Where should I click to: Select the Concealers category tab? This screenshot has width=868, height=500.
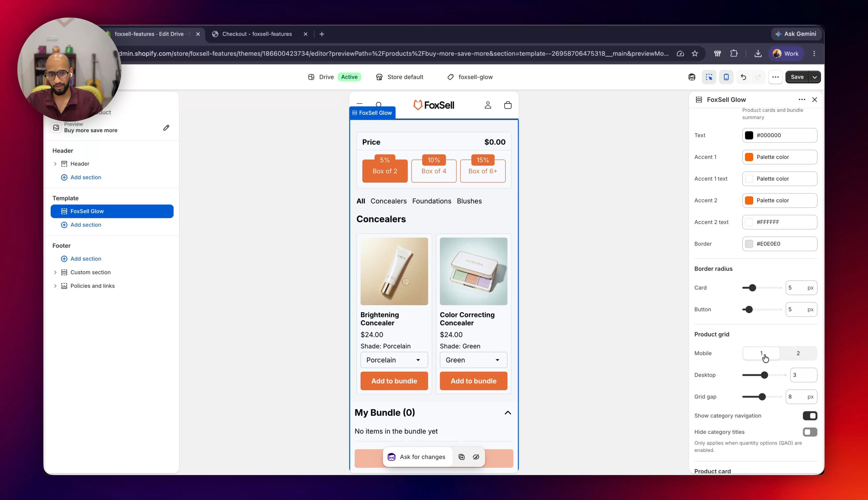388,201
